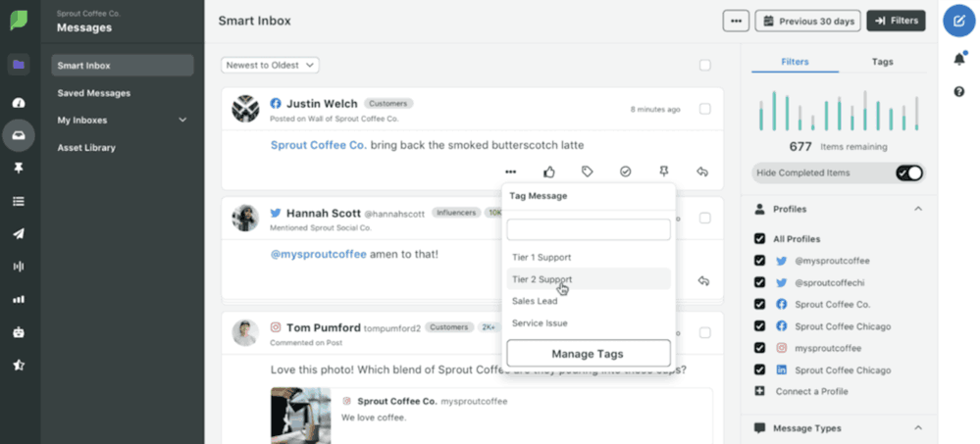Open the Publishing paper plane sidebar icon

coord(18,234)
